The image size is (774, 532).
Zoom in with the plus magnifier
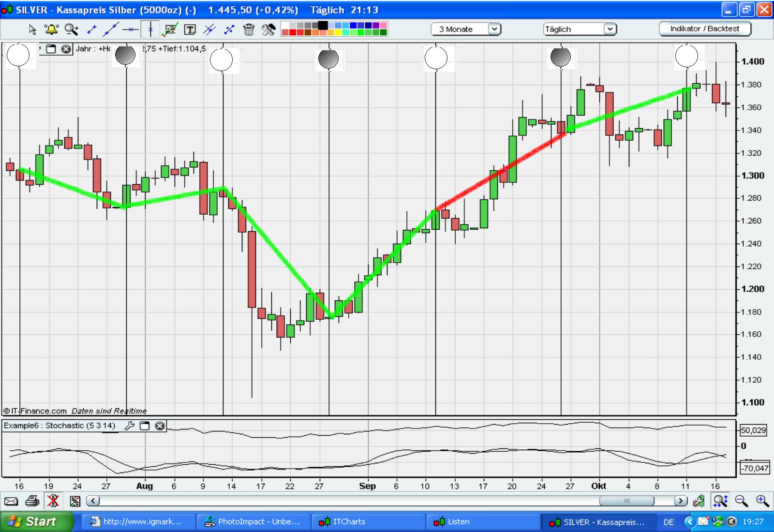(762, 501)
